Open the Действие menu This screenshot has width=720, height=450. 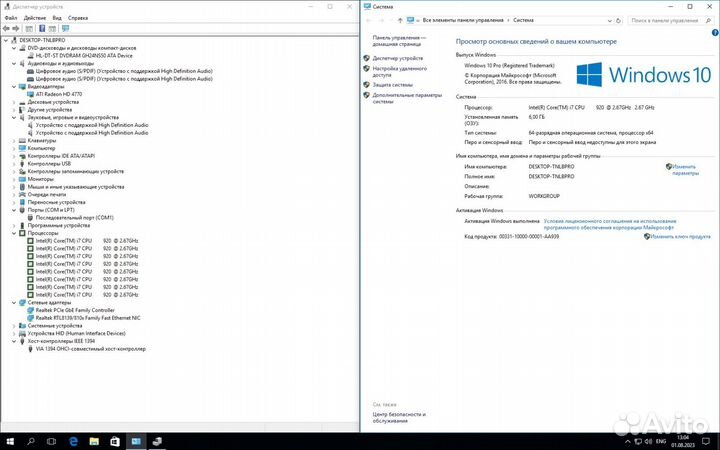(35, 18)
